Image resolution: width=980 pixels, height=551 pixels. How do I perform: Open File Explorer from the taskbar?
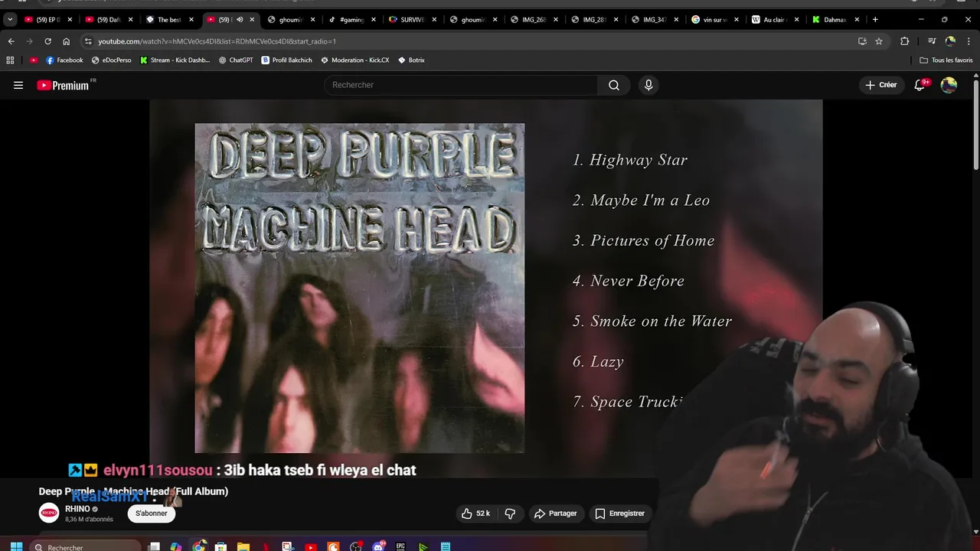pyautogui.click(x=243, y=546)
